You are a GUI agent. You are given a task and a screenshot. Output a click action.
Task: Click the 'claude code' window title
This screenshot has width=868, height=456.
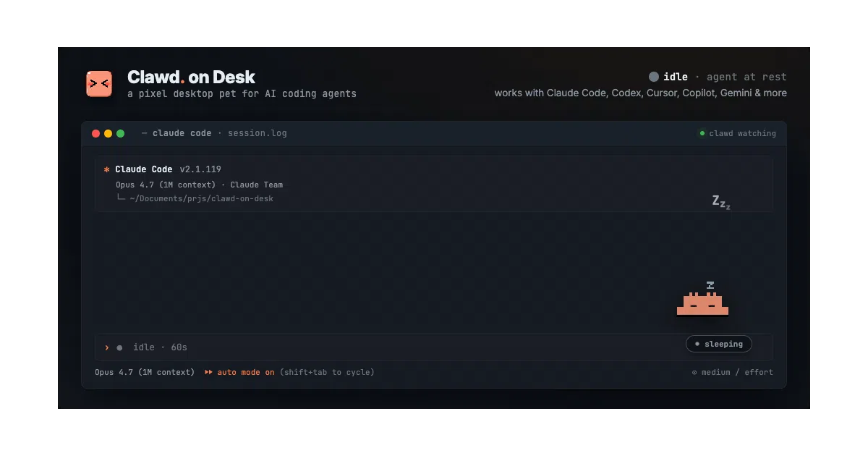182,133
